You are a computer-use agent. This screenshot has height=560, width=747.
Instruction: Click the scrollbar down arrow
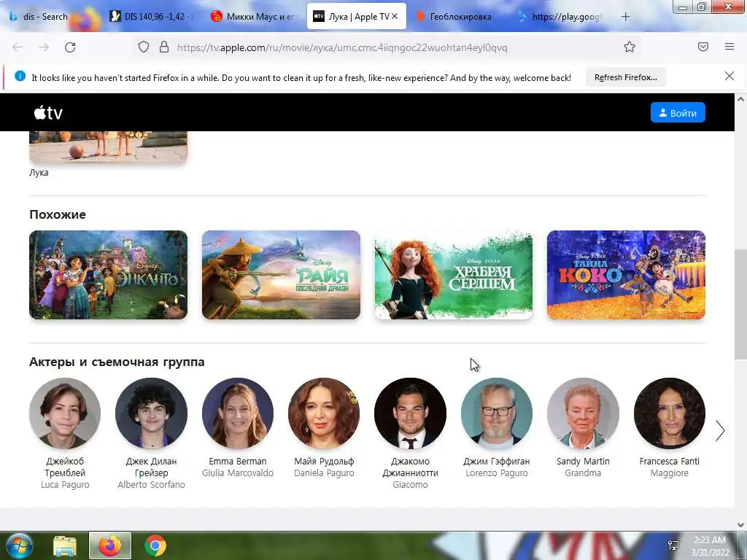[740, 525]
